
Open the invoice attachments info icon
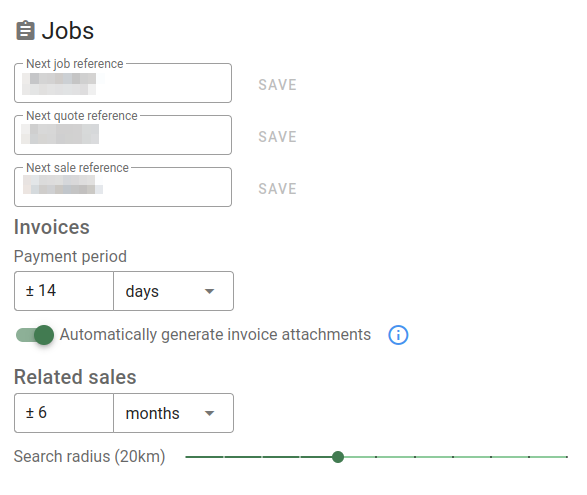(398, 335)
